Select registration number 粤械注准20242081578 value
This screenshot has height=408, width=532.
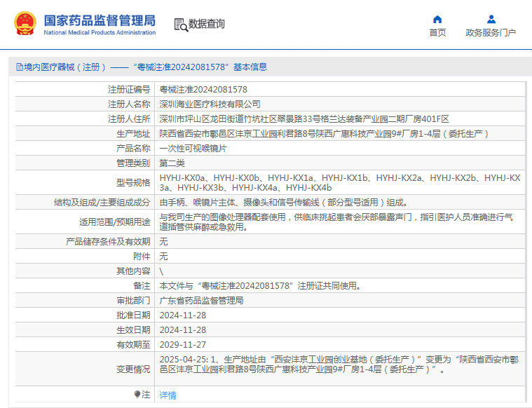point(203,90)
